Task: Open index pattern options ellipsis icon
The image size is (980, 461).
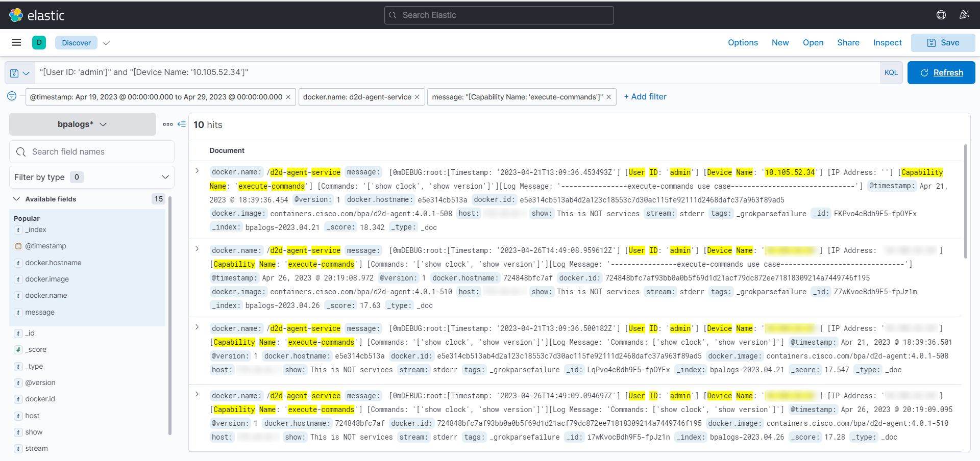Action: [167, 124]
